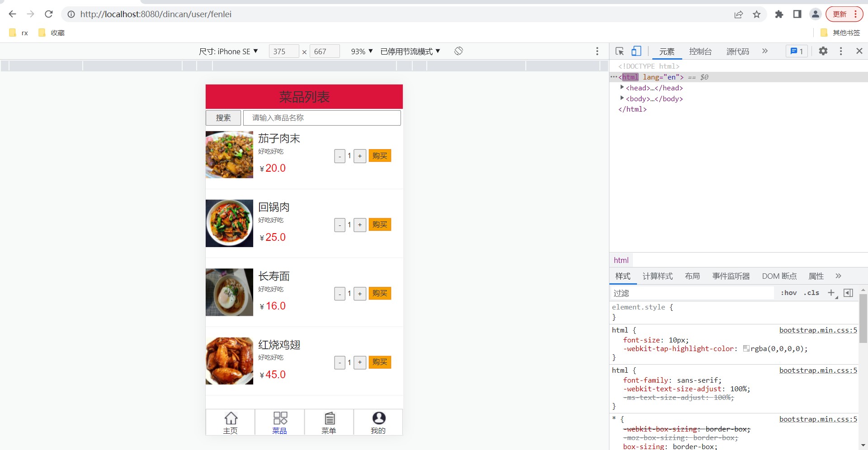This screenshot has width=868, height=450.
Task: Open the 收藏 bookmarks folder
Action: click(x=52, y=33)
